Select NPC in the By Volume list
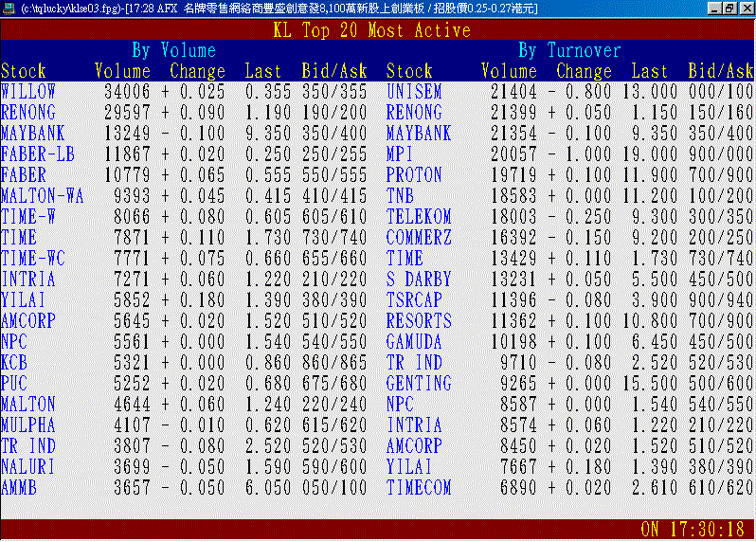This screenshot has height=542, width=756. [x=14, y=342]
